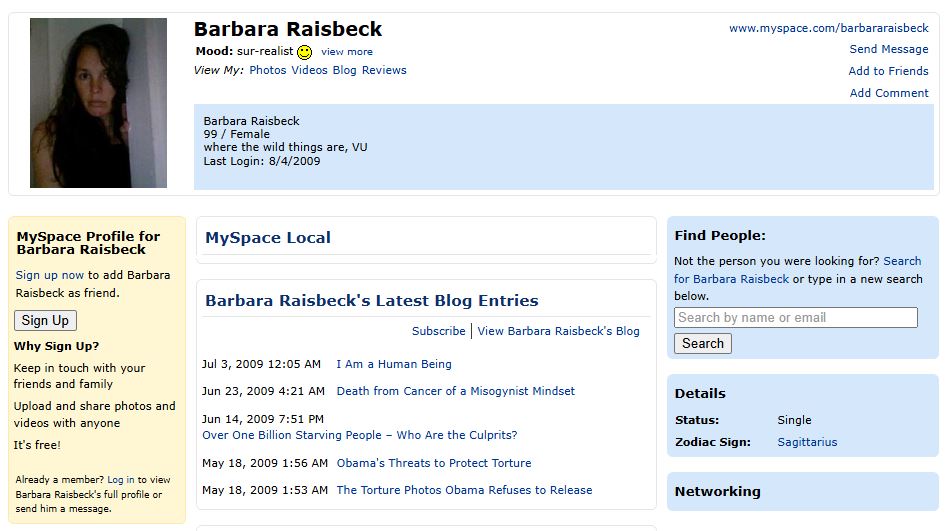Subscribe to Barbara Raisbeck's blog

pyautogui.click(x=438, y=331)
